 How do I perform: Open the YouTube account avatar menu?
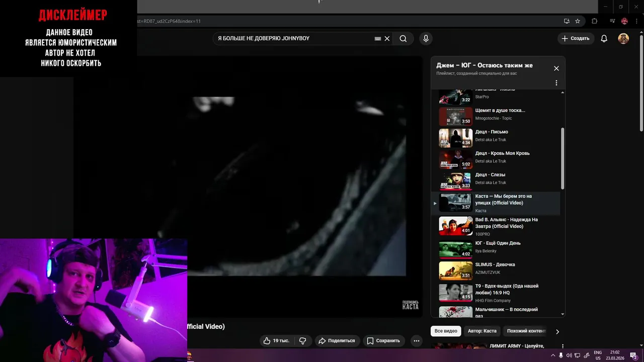[x=623, y=39]
